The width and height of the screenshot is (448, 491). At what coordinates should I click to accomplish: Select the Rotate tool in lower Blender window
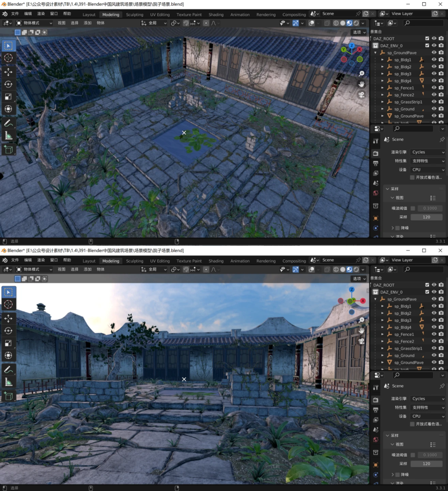point(8,331)
